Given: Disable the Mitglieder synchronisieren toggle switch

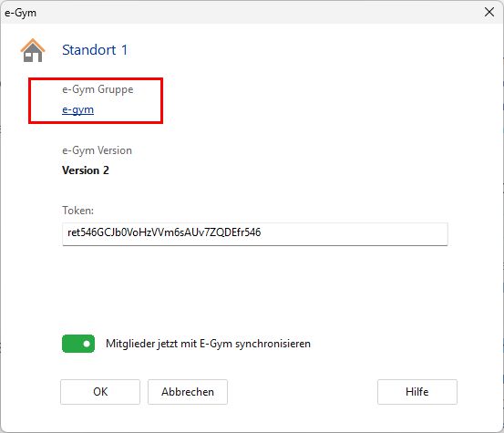Looking at the screenshot, I should (78, 344).
